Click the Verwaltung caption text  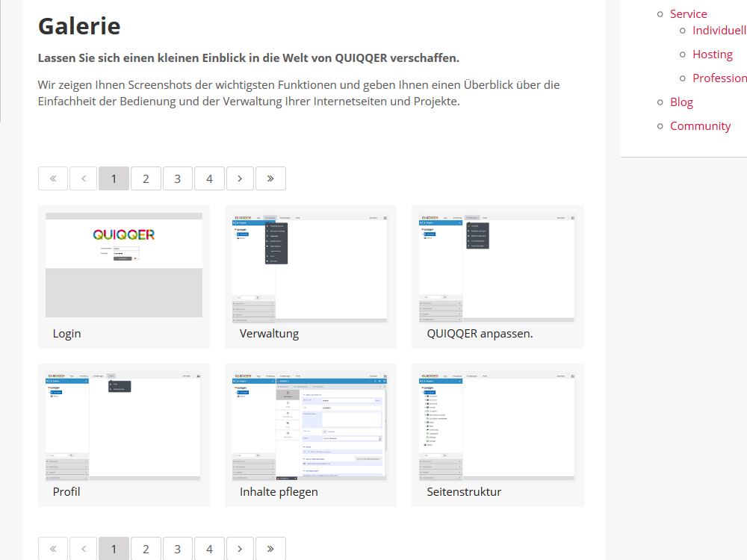pos(269,334)
